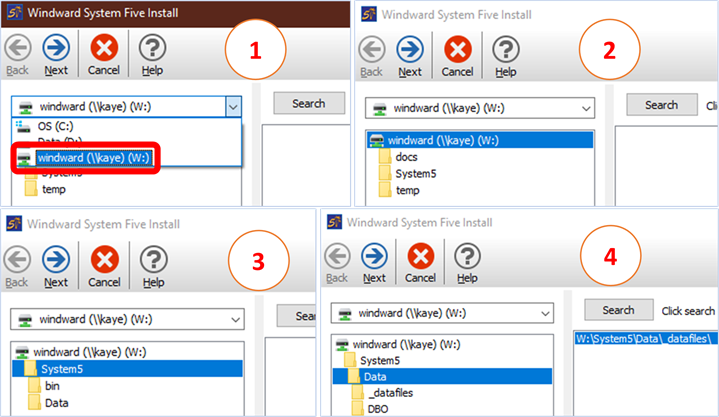The width and height of the screenshot is (719, 417).
Task: Select highlighted System5 folder in panel 3 tree
Action: [127, 369]
